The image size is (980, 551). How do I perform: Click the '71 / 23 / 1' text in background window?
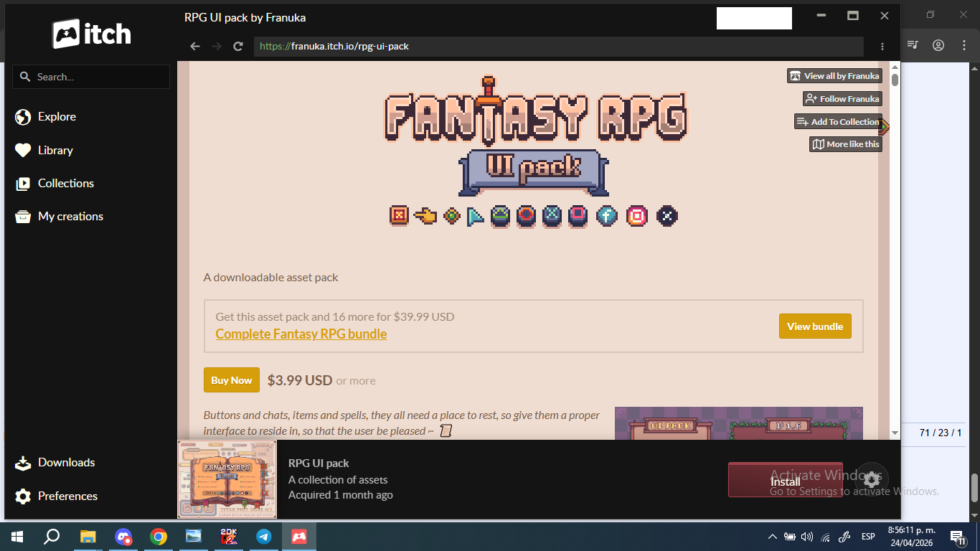(940, 433)
